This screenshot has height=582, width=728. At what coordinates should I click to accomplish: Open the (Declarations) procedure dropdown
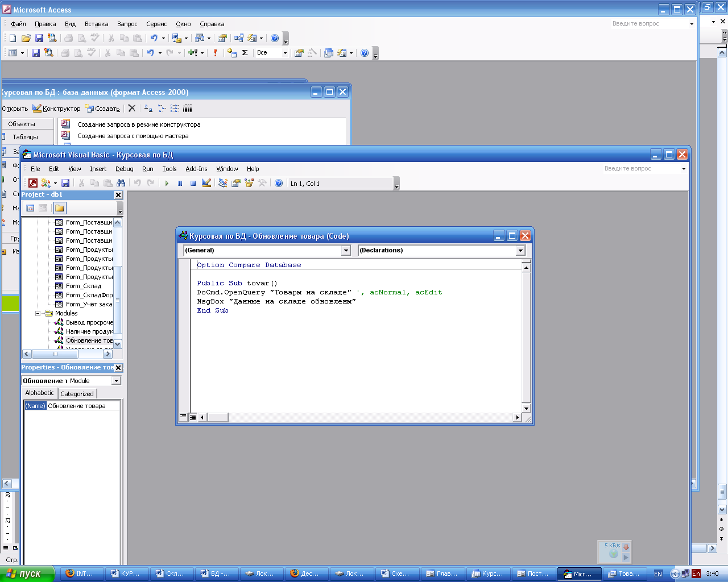click(x=520, y=251)
